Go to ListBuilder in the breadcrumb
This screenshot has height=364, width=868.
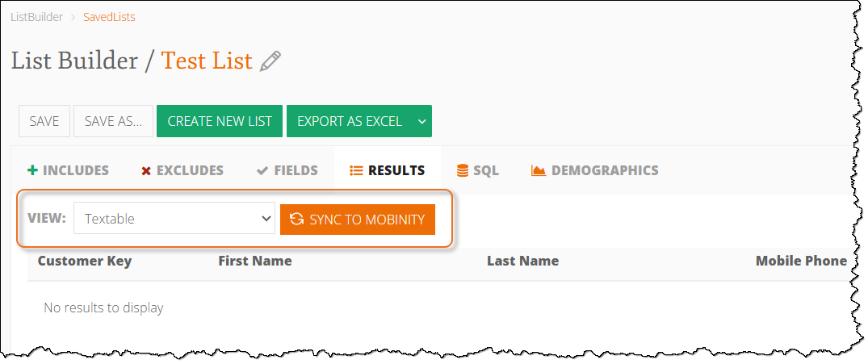(36, 17)
